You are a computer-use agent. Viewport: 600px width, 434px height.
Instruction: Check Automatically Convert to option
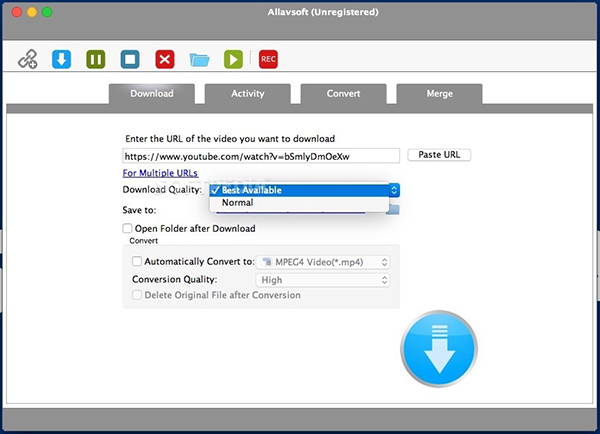(137, 261)
